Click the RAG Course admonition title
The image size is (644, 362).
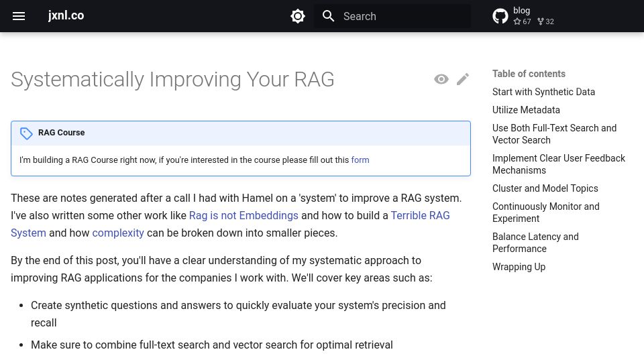(61, 133)
